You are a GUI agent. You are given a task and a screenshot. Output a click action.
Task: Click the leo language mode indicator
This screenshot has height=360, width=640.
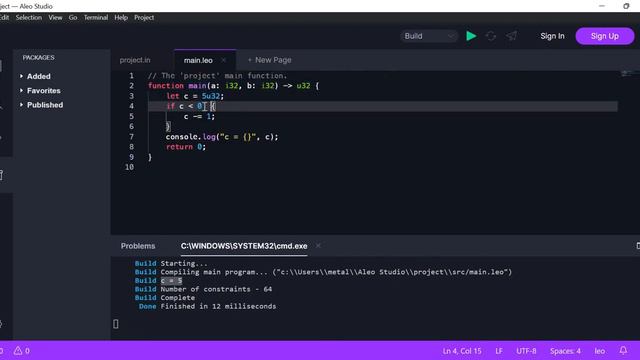point(600,351)
